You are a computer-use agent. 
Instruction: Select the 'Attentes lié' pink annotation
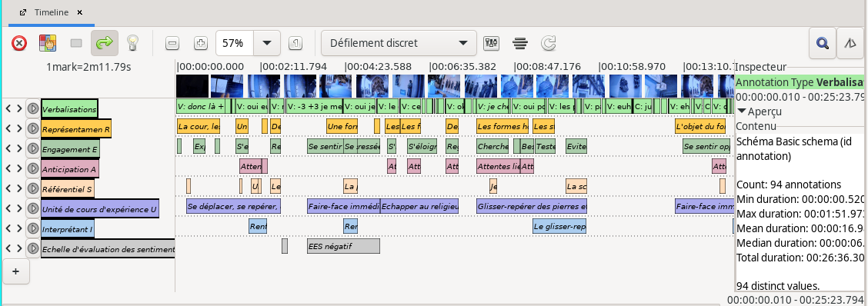tap(499, 167)
